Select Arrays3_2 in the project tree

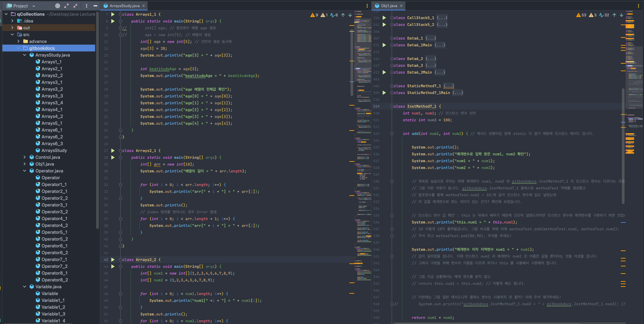52,89
